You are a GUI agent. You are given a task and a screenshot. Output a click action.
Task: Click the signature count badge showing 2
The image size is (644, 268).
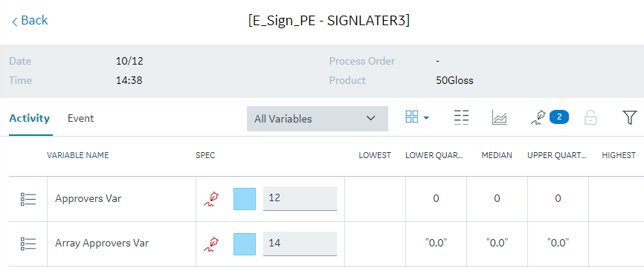559,117
